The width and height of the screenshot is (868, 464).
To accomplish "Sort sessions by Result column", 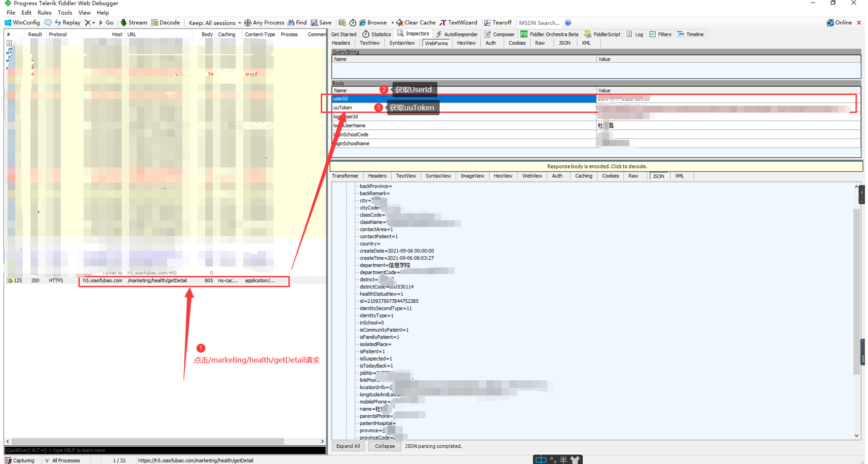I will click(x=35, y=34).
